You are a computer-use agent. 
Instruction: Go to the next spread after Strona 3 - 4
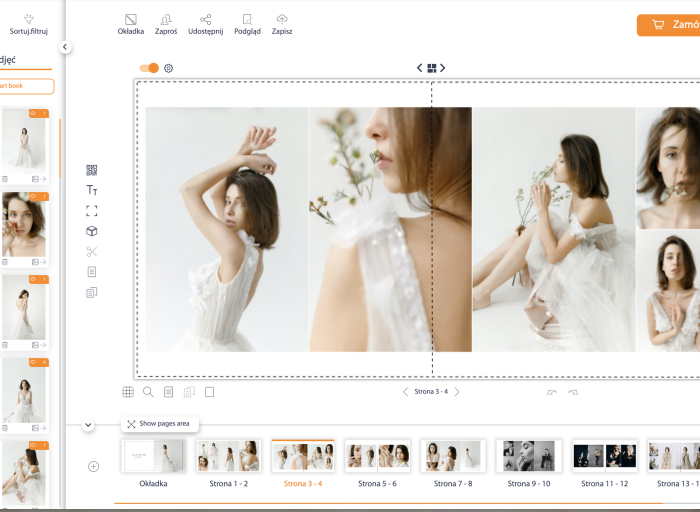[457, 392]
